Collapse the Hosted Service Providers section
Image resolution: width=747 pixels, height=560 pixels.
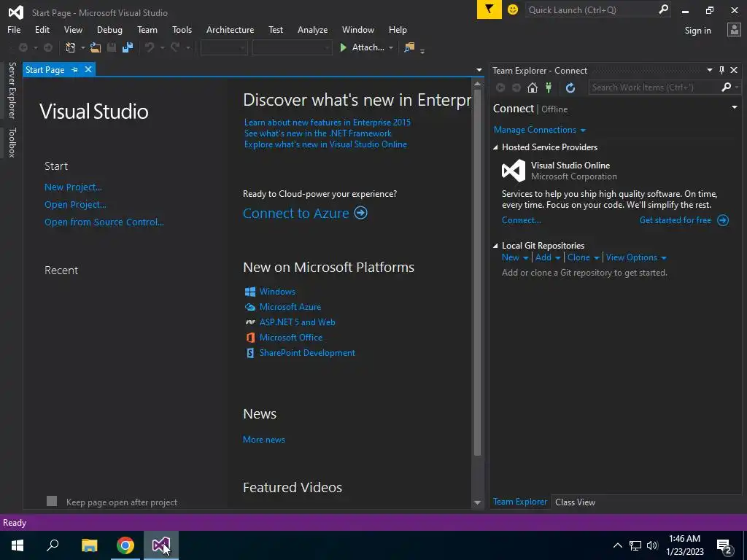tap(495, 147)
